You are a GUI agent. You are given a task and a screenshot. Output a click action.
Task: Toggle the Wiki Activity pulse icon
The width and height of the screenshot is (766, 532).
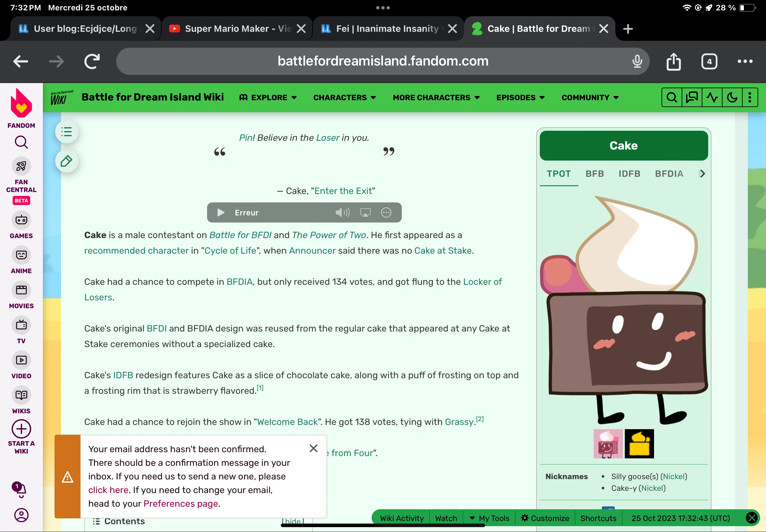[712, 97]
